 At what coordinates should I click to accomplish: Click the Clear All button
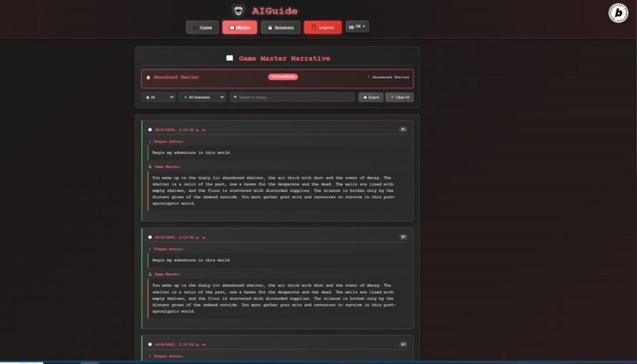tap(400, 97)
